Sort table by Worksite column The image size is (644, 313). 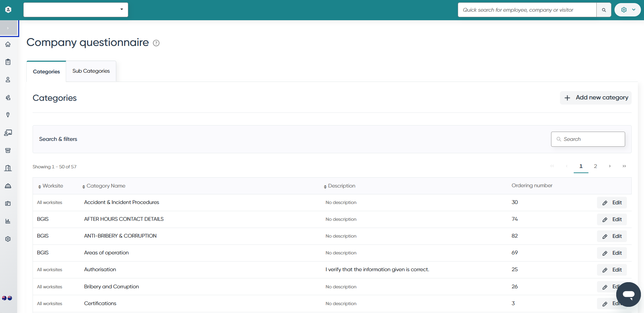[x=50, y=186]
